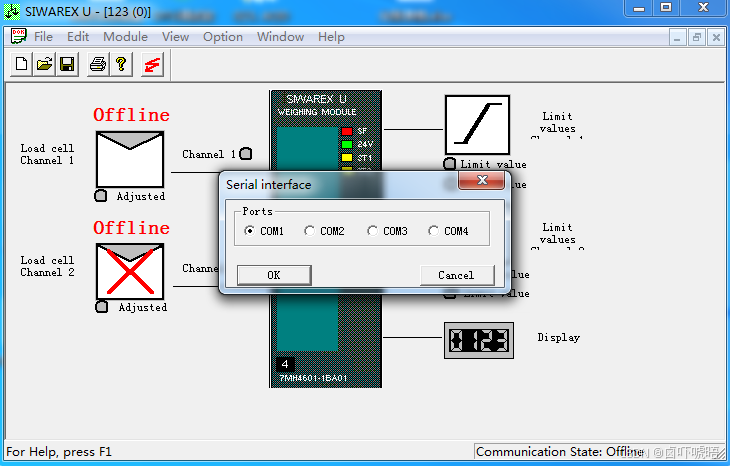
Task: Minimize the inner document window
Action: (677, 37)
